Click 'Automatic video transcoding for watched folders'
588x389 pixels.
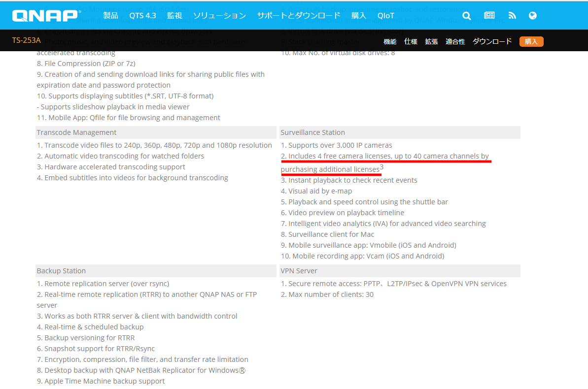point(120,156)
